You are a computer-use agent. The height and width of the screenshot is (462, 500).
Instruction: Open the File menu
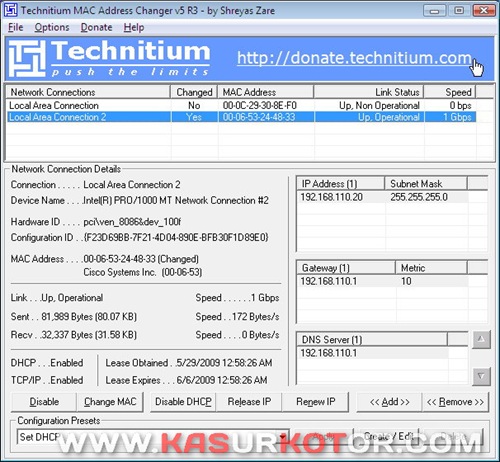click(x=15, y=27)
